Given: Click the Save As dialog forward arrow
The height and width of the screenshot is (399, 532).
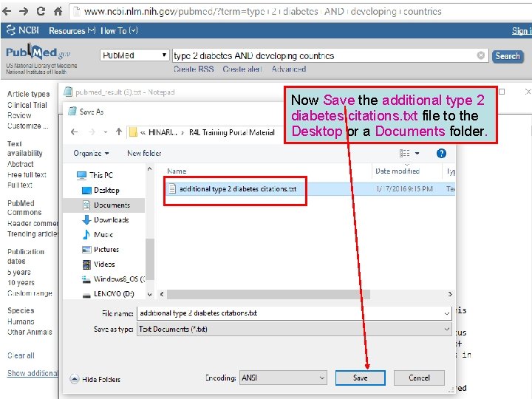Looking at the screenshot, I should click(92, 132).
